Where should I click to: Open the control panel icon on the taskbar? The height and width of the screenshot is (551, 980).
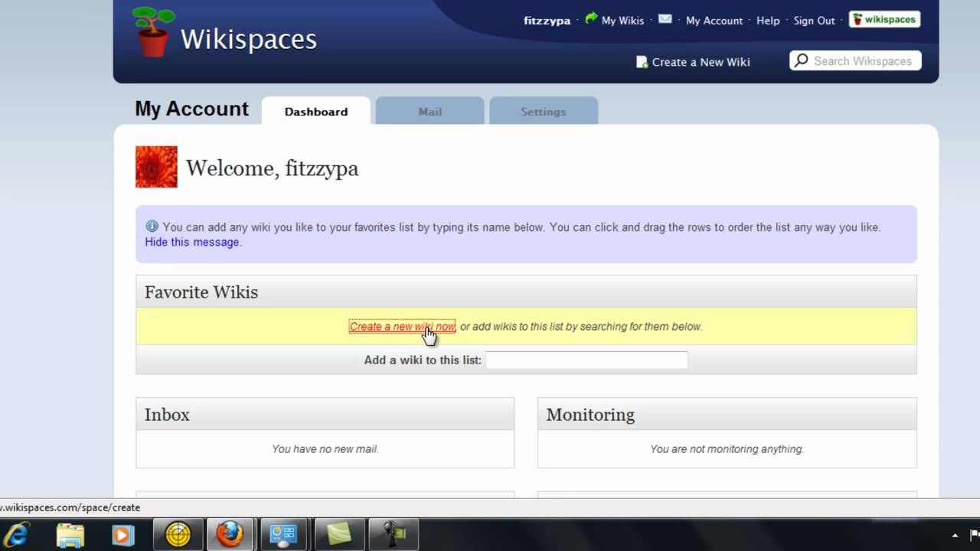coord(283,534)
